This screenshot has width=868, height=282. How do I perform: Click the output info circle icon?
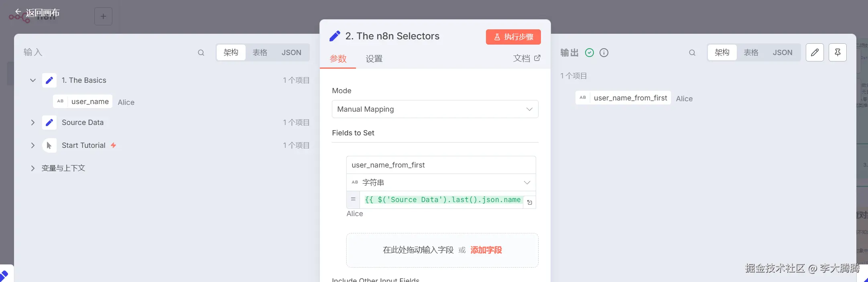604,53
